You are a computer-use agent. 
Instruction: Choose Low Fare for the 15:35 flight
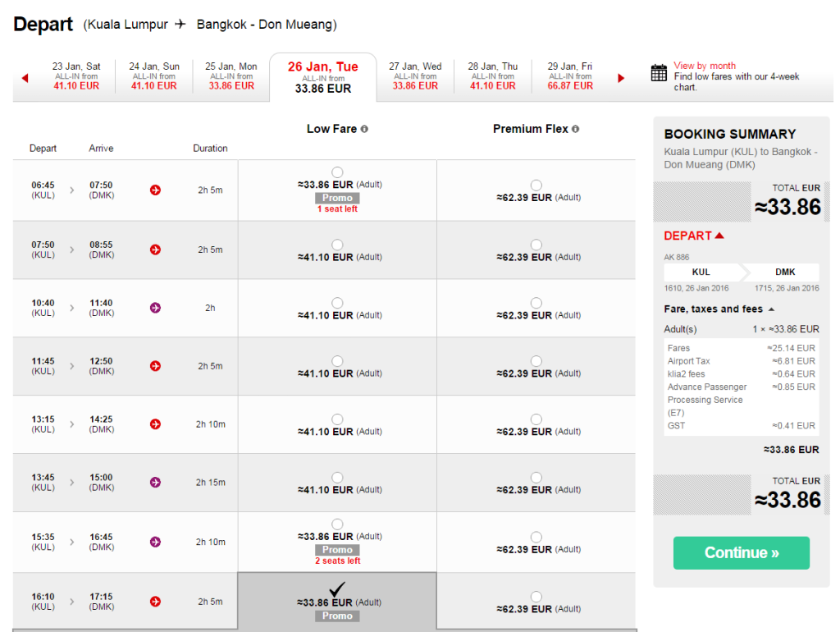tap(337, 524)
